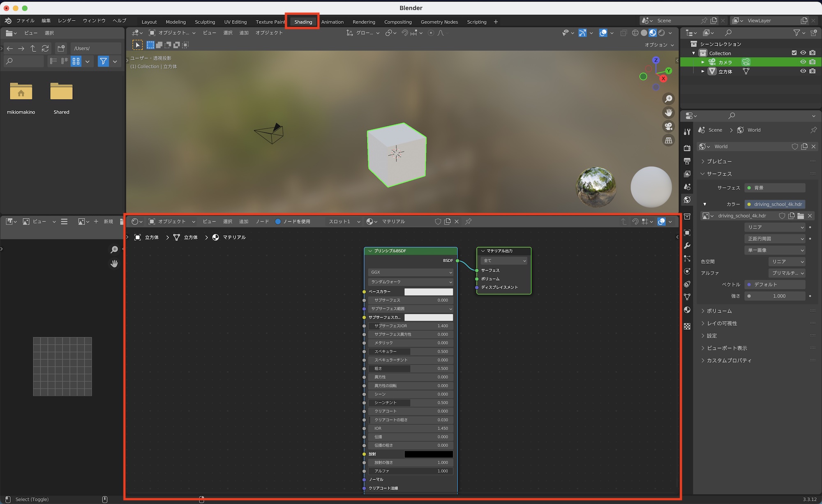Viewport: 822px width, 504px height.
Task: Open the レンダー menu
Action: 67,21
